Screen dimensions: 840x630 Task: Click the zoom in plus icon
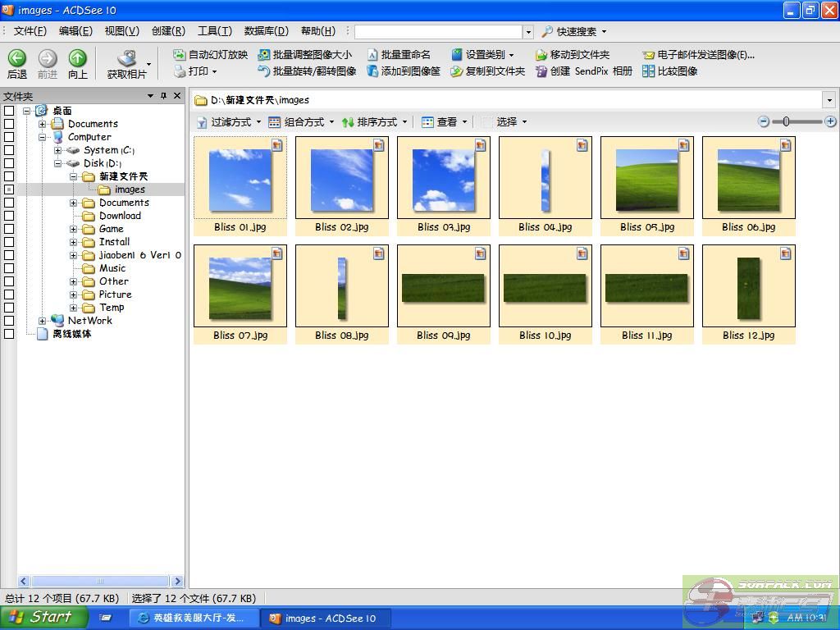click(830, 121)
